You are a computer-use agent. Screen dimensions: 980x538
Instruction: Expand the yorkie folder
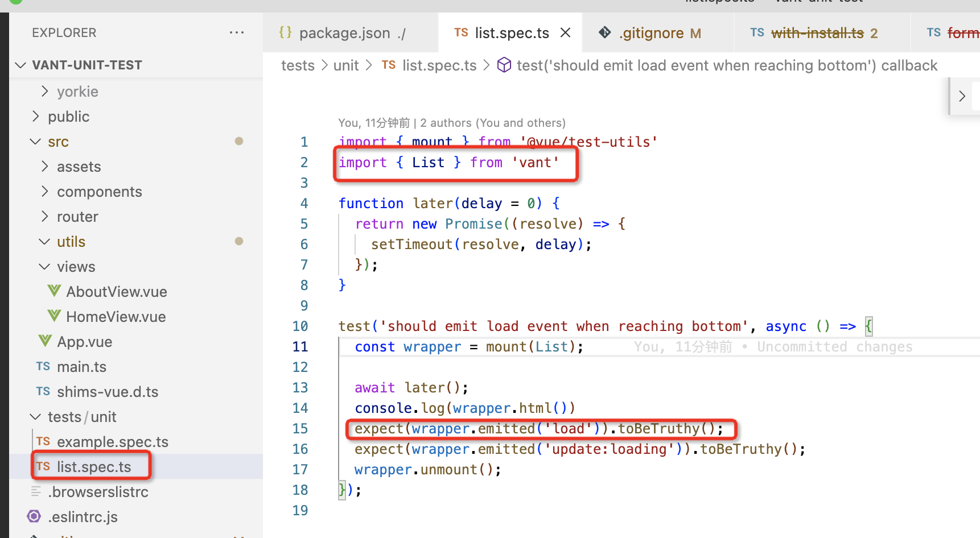[46, 91]
